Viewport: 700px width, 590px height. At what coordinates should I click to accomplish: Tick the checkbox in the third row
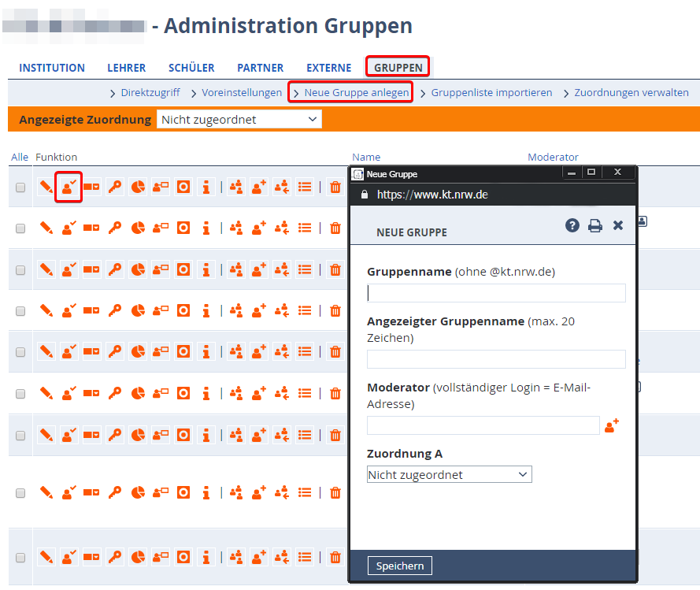click(20, 269)
